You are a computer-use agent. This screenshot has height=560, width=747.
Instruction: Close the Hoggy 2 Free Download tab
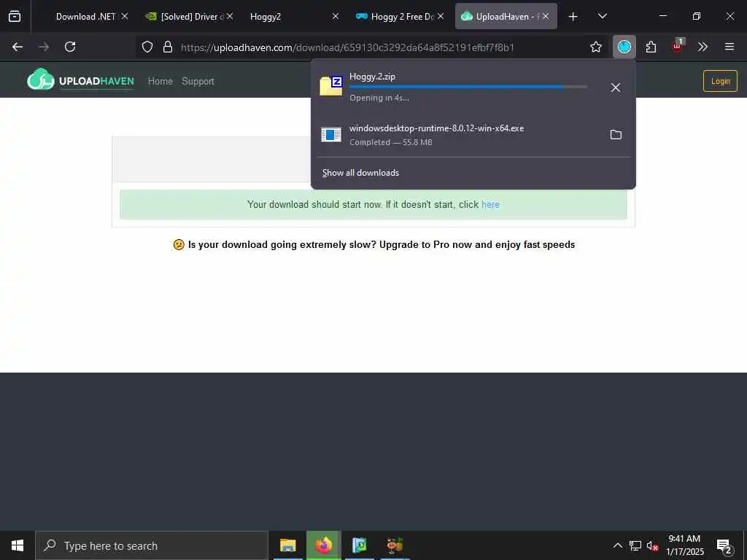tap(441, 17)
